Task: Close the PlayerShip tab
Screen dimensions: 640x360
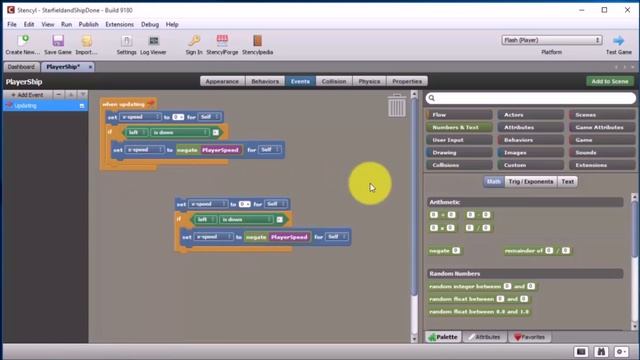Action: (x=90, y=67)
